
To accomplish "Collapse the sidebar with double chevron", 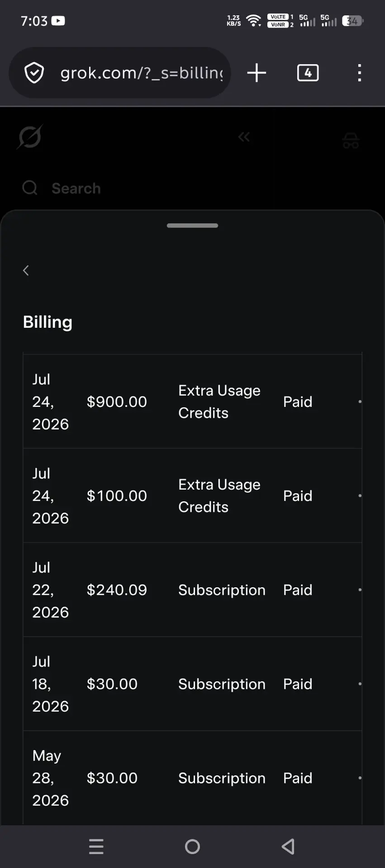I will point(244,137).
